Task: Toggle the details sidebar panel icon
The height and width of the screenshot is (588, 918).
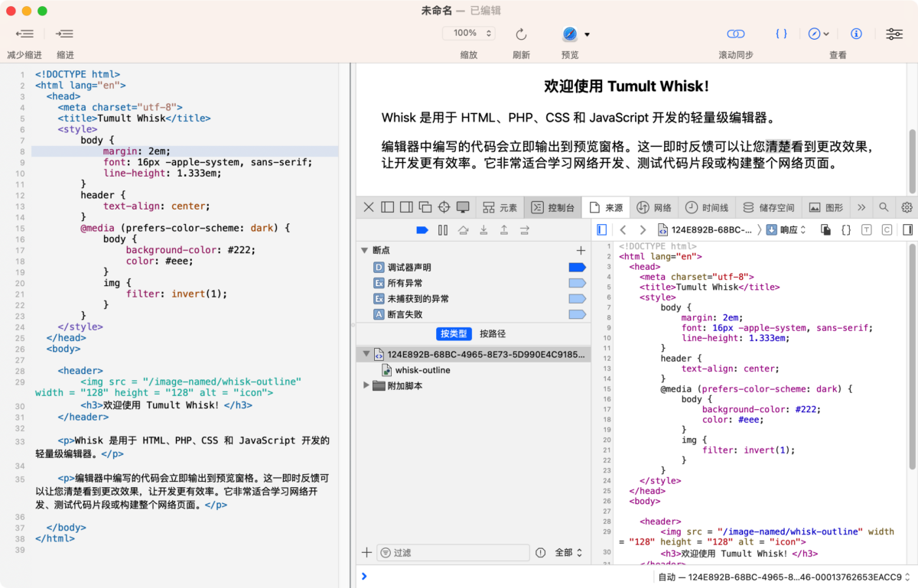Action: click(907, 229)
